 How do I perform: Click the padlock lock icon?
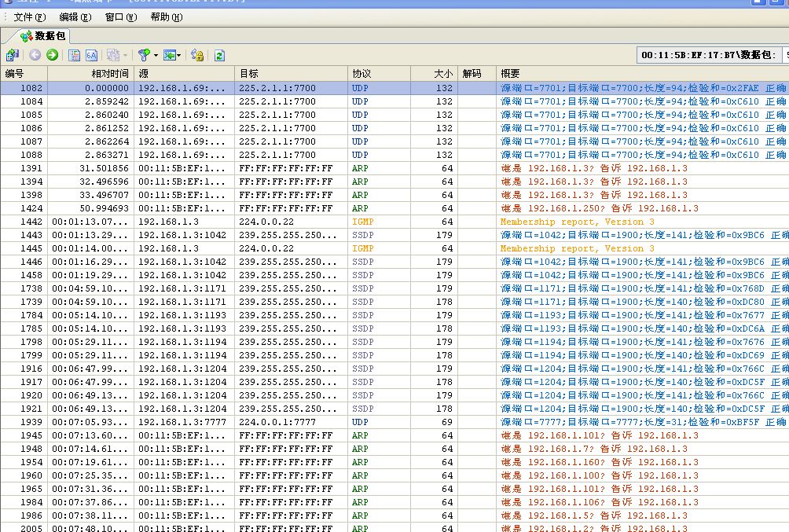(x=196, y=55)
